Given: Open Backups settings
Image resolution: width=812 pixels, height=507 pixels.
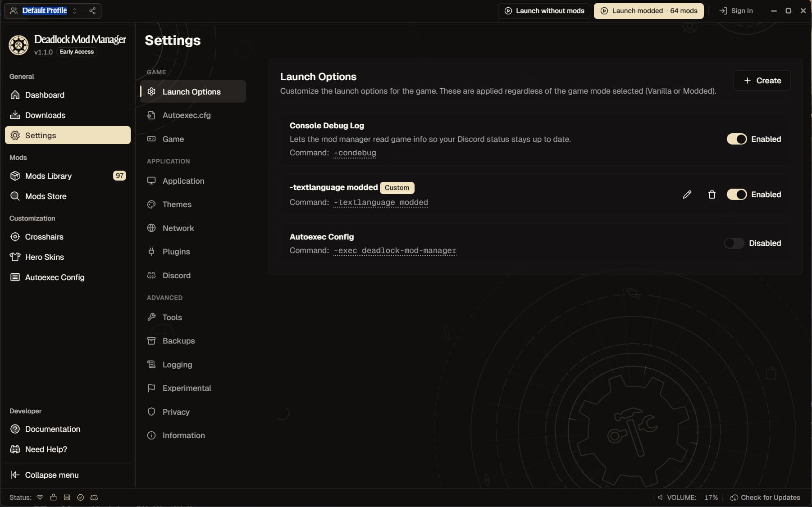Looking at the screenshot, I should point(193,341).
